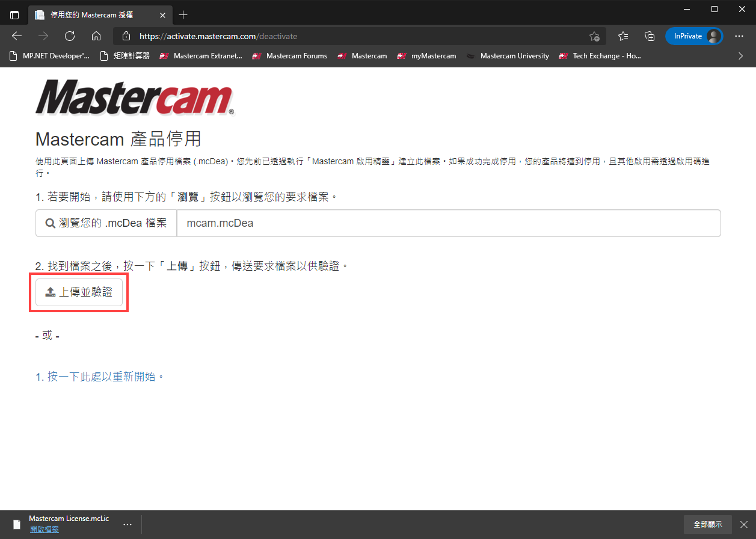Screen dimensions: 756x539
Task: Open browser Settings and more menu
Action: (739, 36)
